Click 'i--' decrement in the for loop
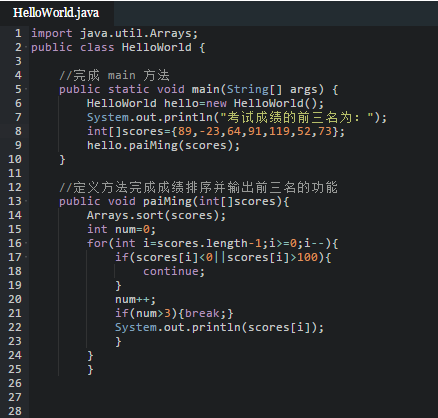This screenshot has width=438, height=418. coord(314,244)
